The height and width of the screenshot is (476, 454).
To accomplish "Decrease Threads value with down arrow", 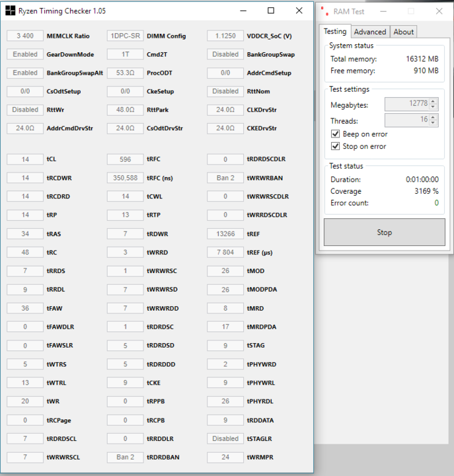I will 433,123.
